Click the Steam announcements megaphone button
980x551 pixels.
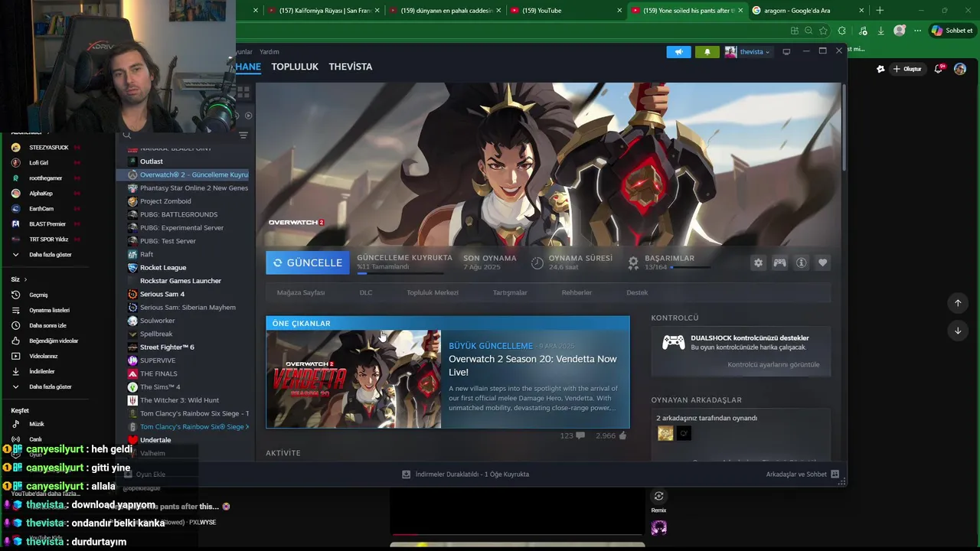(678, 51)
